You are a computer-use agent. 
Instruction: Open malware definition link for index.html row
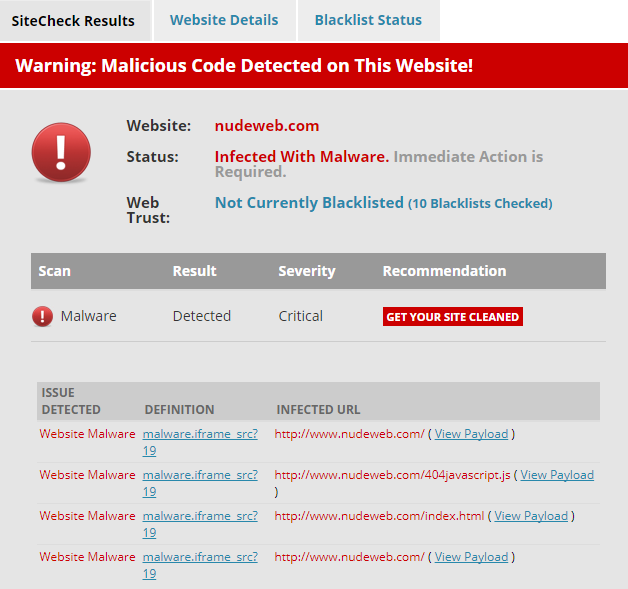(200, 516)
